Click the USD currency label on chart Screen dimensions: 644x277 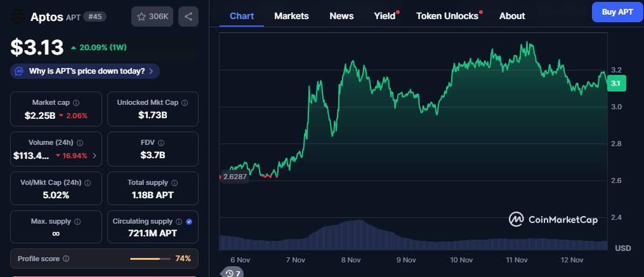[x=622, y=248]
